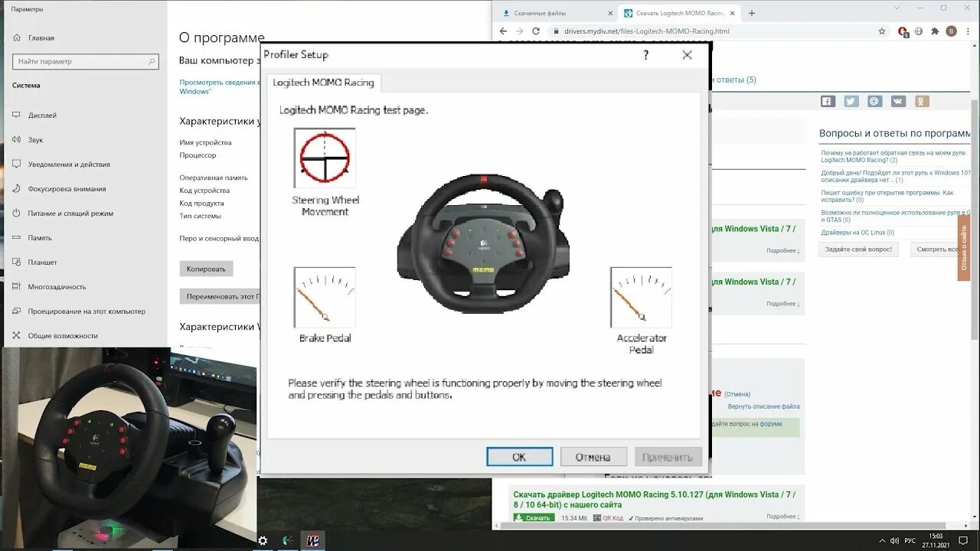Open a new browser tab
The height and width of the screenshot is (551, 980).
752,13
